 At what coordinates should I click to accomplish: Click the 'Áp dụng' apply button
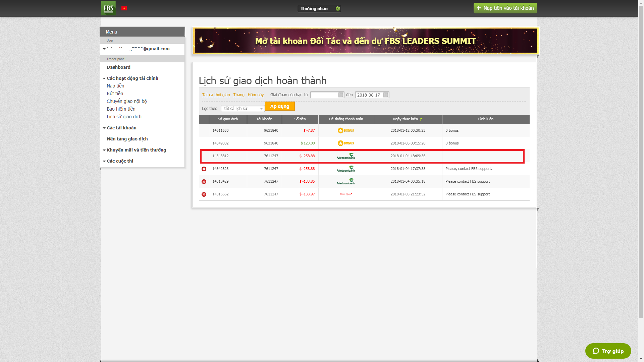pos(279,106)
